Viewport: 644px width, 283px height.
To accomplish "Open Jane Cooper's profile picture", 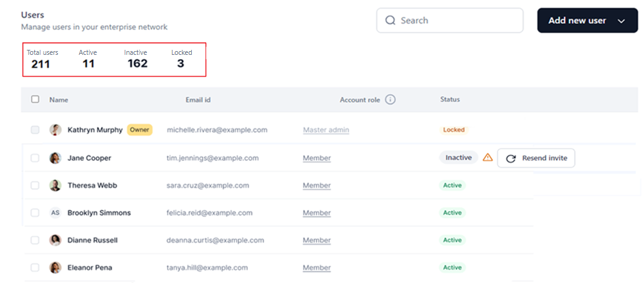I will click(55, 158).
